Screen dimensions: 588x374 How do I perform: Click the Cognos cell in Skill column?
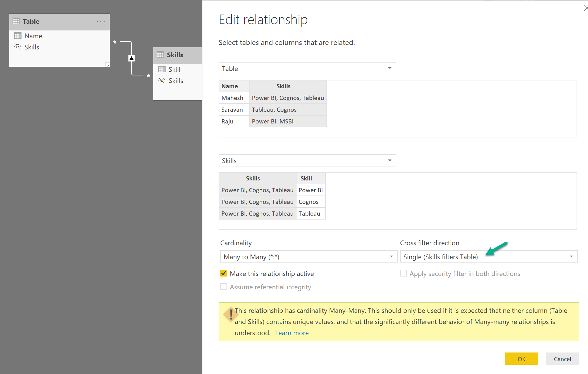pyautogui.click(x=311, y=202)
